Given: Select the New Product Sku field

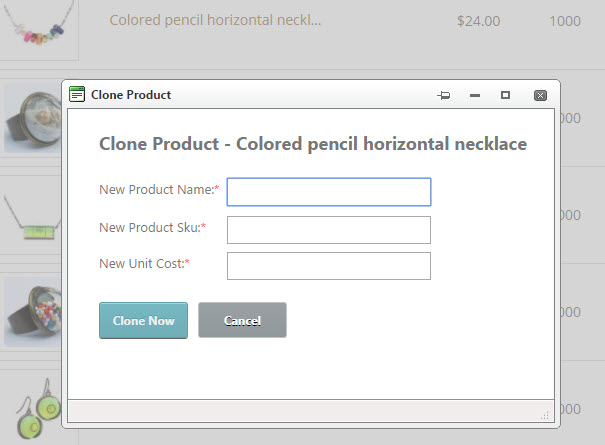Looking at the screenshot, I should [x=329, y=230].
